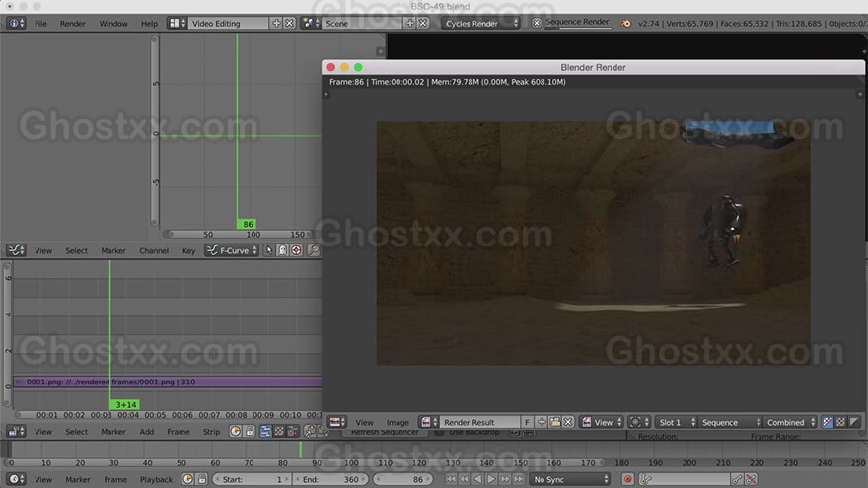Open the Timeline editor type selector

(x=16, y=479)
